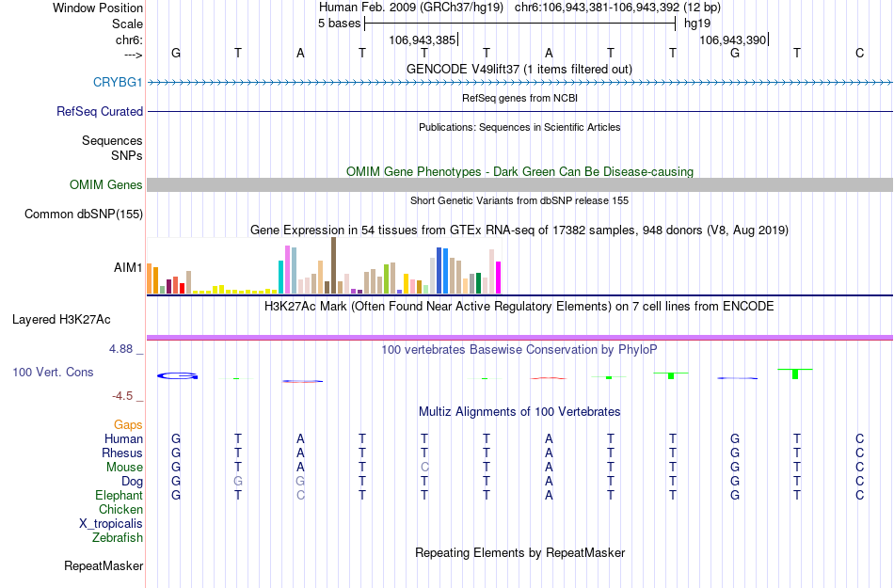Click the 4.88 conservation upper limit value

pyautogui.click(x=120, y=349)
